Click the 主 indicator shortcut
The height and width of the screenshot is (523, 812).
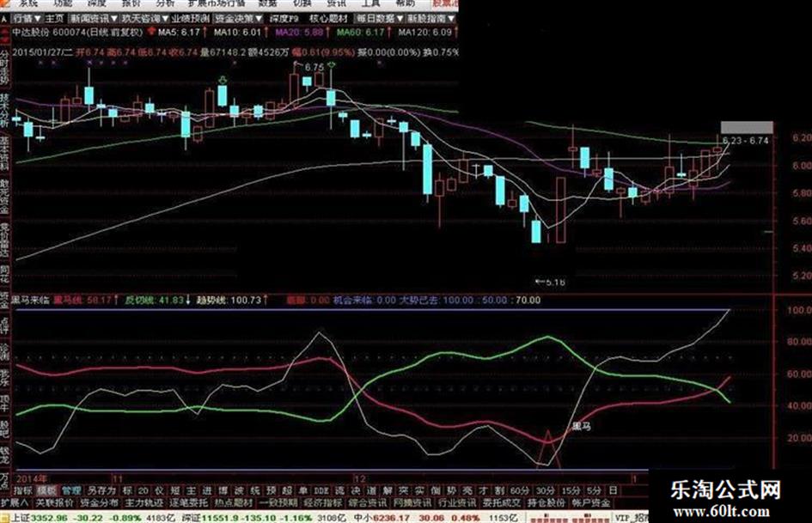(191, 490)
